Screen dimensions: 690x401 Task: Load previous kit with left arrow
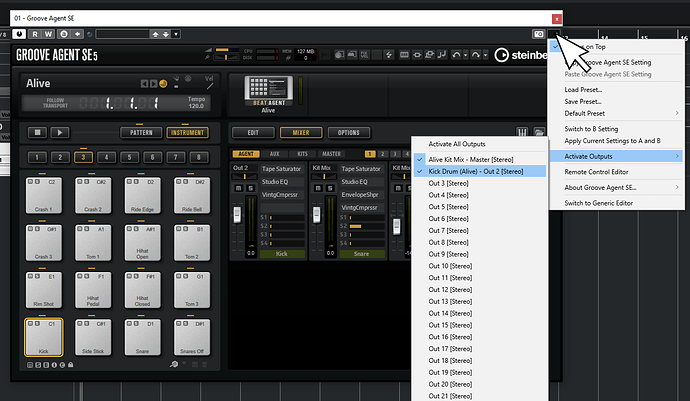[x=144, y=84]
